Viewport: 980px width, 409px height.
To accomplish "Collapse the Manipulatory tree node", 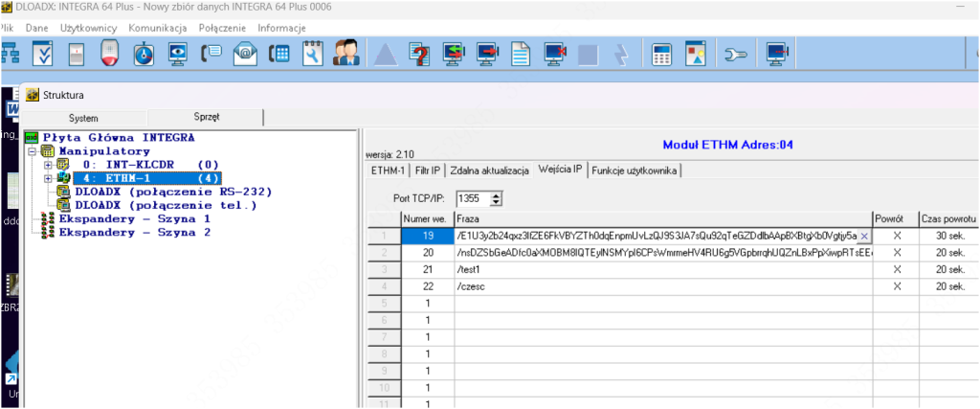I will pyautogui.click(x=33, y=151).
